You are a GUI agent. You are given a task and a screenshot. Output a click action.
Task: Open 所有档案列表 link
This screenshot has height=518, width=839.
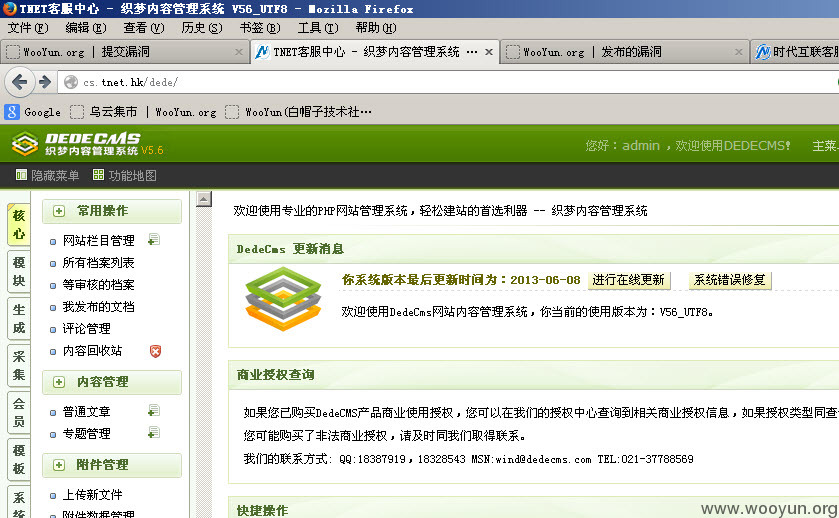pyautogui.click(x=98, y=263)
